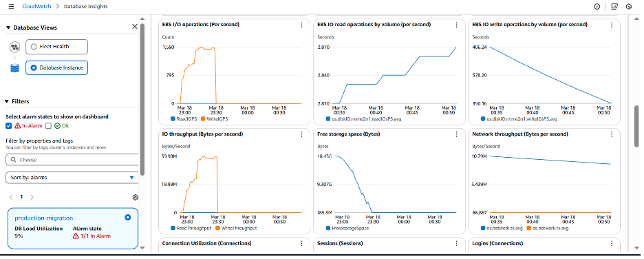
Task: Open the hamburger navigation menu
Action: tap(11, 7)
